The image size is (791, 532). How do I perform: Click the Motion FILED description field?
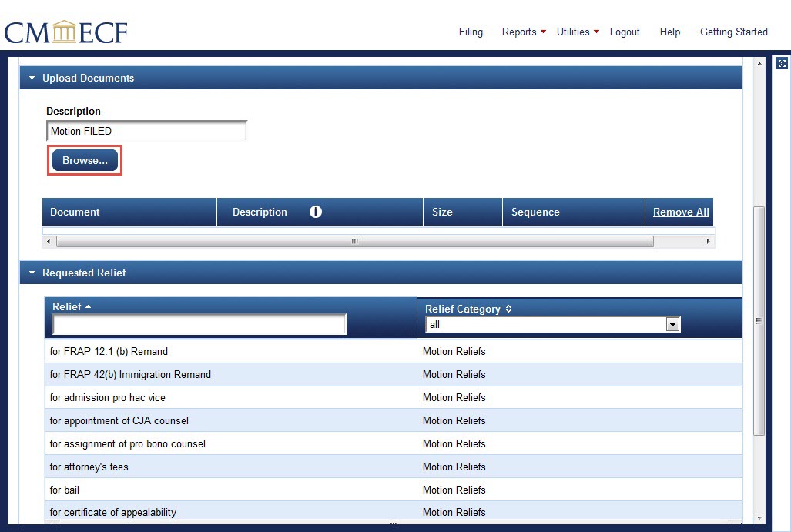point(146,131)
